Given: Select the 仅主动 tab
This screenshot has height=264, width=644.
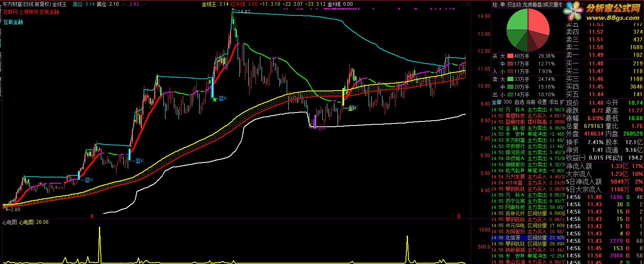Looking at the screenshot, I should click(x=514, y=4).
